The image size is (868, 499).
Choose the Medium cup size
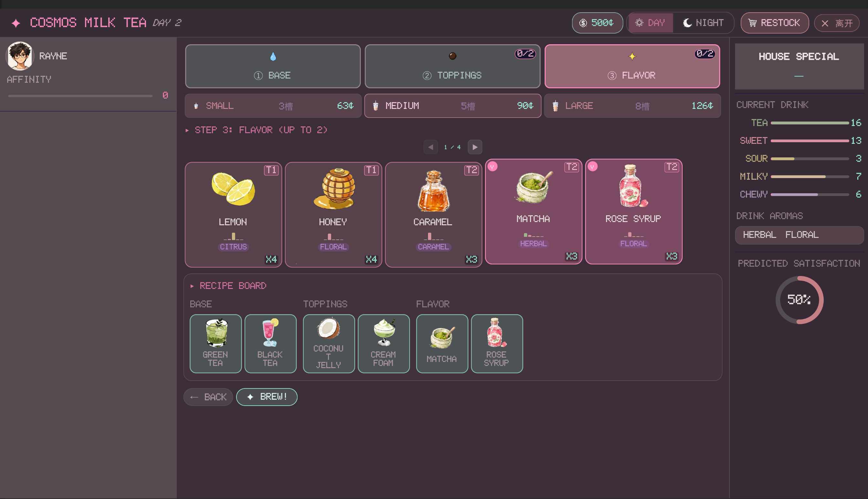(453, 106)
